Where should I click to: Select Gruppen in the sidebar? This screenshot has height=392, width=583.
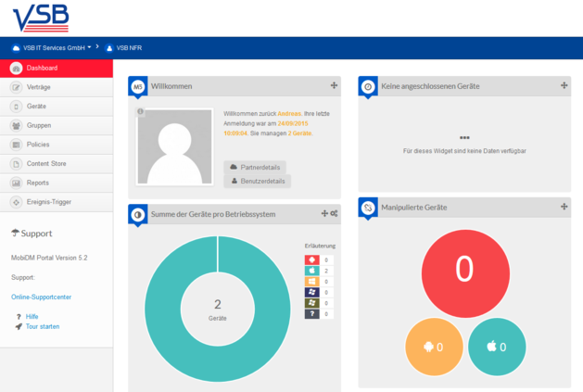pyautogui.click(x=57, y=125)
